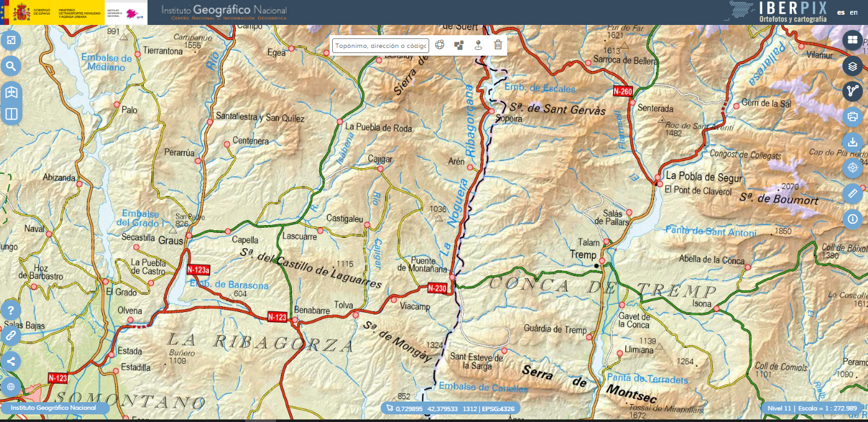Click the trash icon to clear search results
Screen dimensions: 868x422
click(498, 45)
